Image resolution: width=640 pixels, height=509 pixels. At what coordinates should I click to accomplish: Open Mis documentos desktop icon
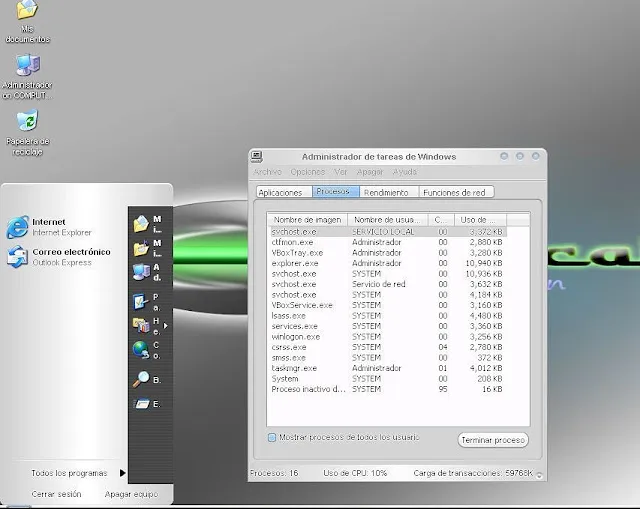[27, 21]
